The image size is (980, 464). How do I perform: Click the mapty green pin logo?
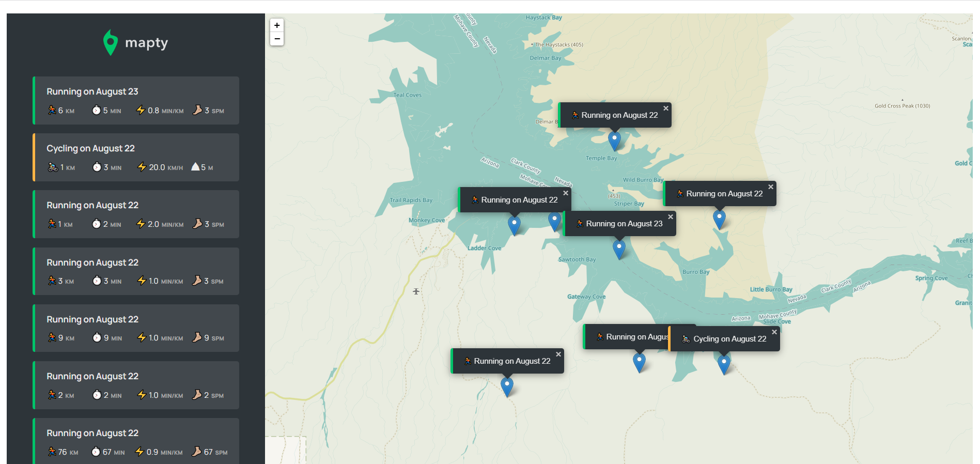pyautogui.click(x=110, y=42)
